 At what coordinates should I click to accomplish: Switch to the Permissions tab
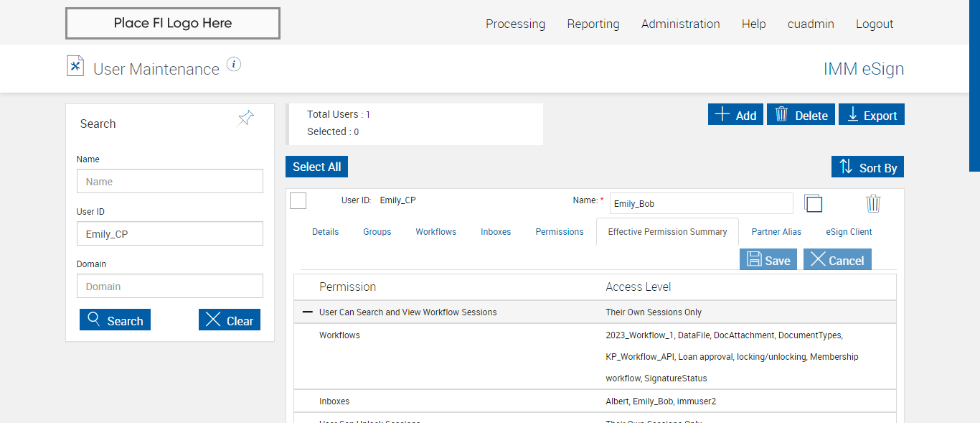[x=560, y=232]
